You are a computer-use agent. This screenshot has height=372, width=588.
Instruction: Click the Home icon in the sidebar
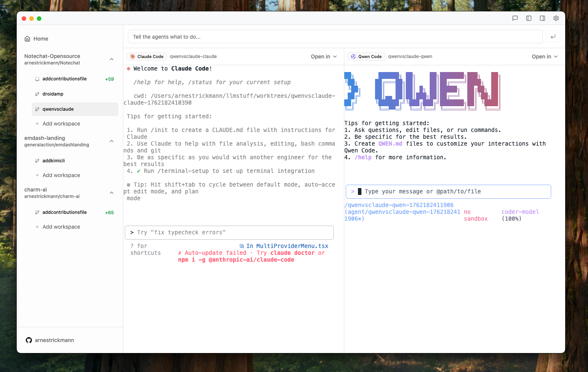(27, 38)
